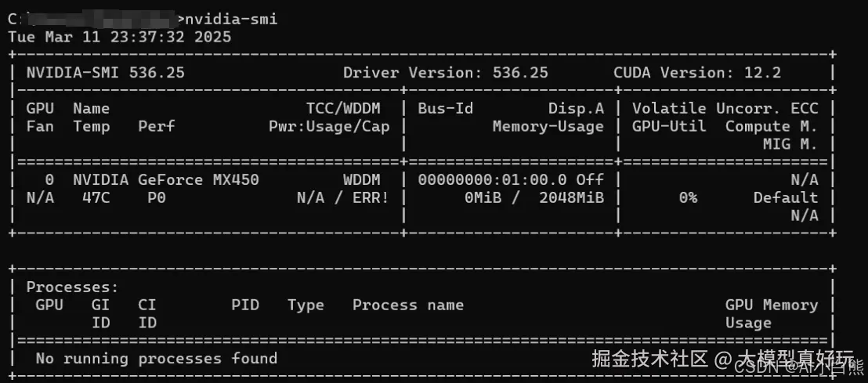The height and width of the screenshot is (383, 868).
Task: Click the performance state 'P0'
Action: pos(157,197)
